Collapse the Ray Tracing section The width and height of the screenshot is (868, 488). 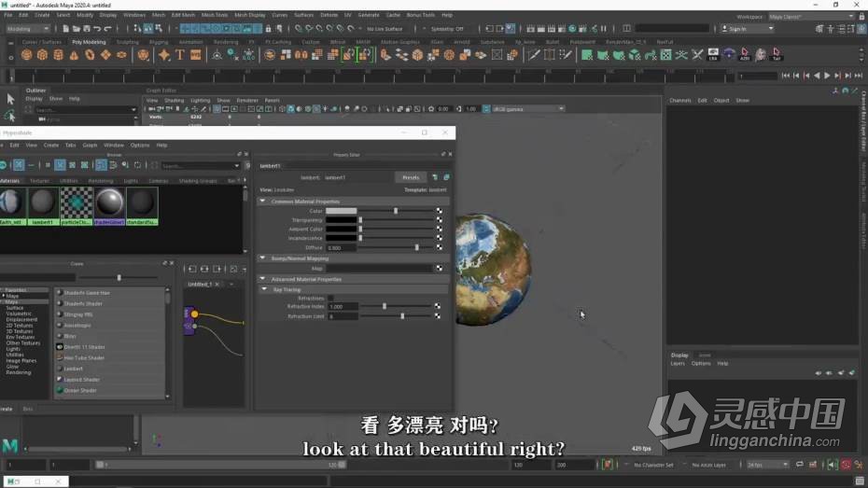pos(265,289)
